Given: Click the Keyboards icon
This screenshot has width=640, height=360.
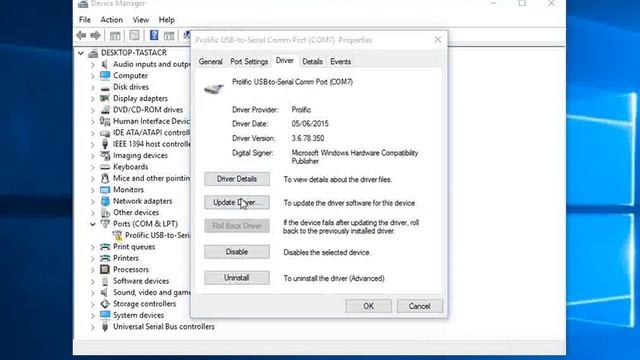Looking at the screenshot, I should [x=105, y=167].
